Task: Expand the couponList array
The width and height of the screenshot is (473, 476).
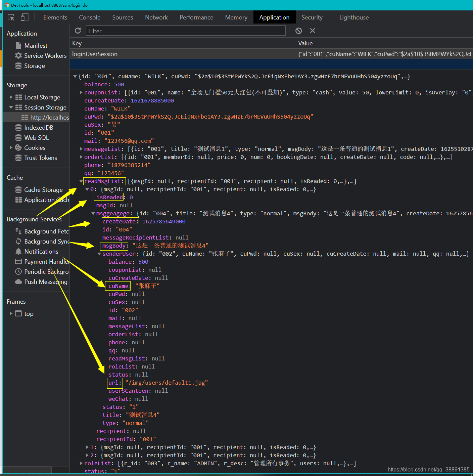Action: [x=81, y=92]
